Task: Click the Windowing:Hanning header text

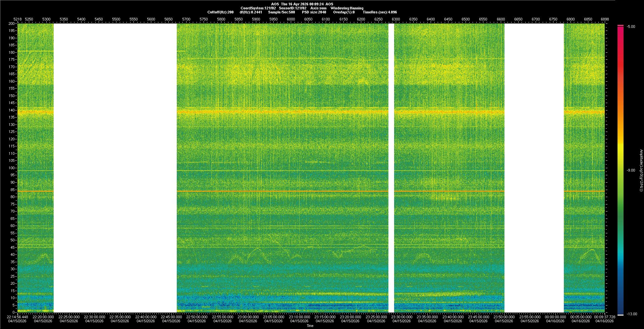Action: tap(347, 8)
